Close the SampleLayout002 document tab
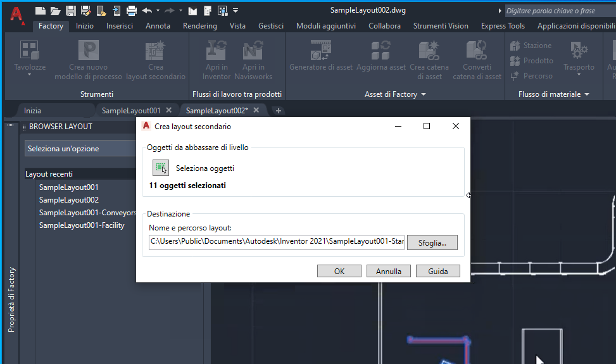 pyautogui.click(x=256, y=110)
